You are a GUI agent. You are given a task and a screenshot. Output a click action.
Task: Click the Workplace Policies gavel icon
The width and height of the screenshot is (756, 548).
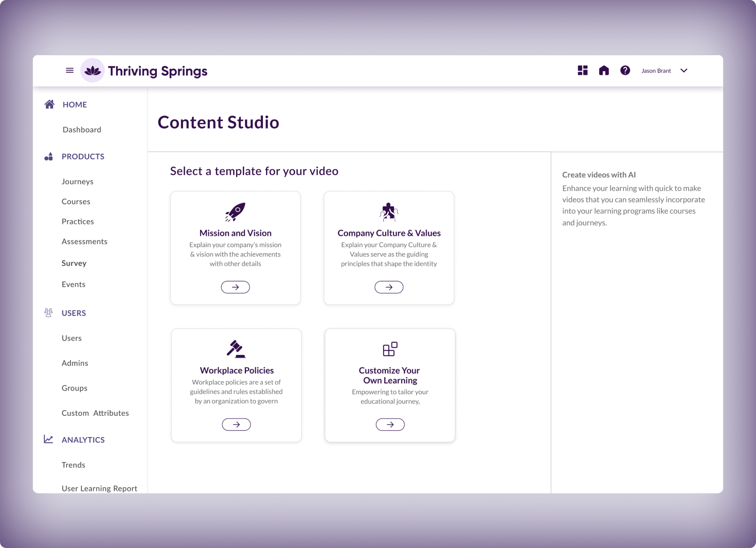click(x=236, y=349)
